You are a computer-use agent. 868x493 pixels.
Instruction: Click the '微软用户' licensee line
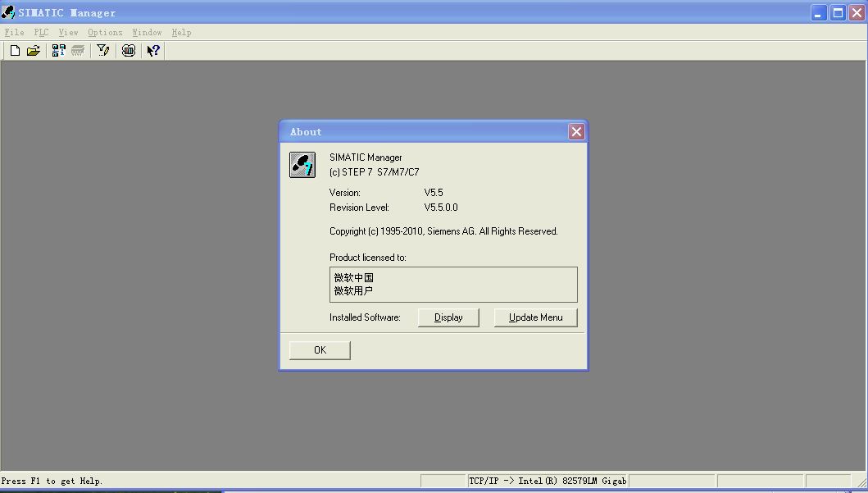click(353, 291)
